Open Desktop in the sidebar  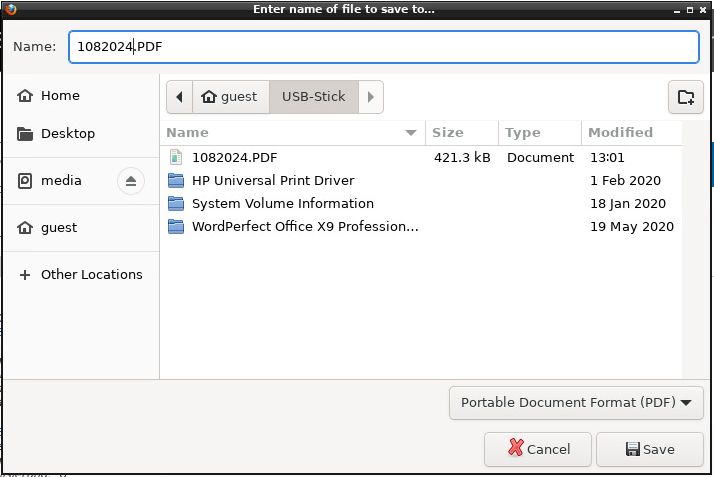tap(81, 134)
